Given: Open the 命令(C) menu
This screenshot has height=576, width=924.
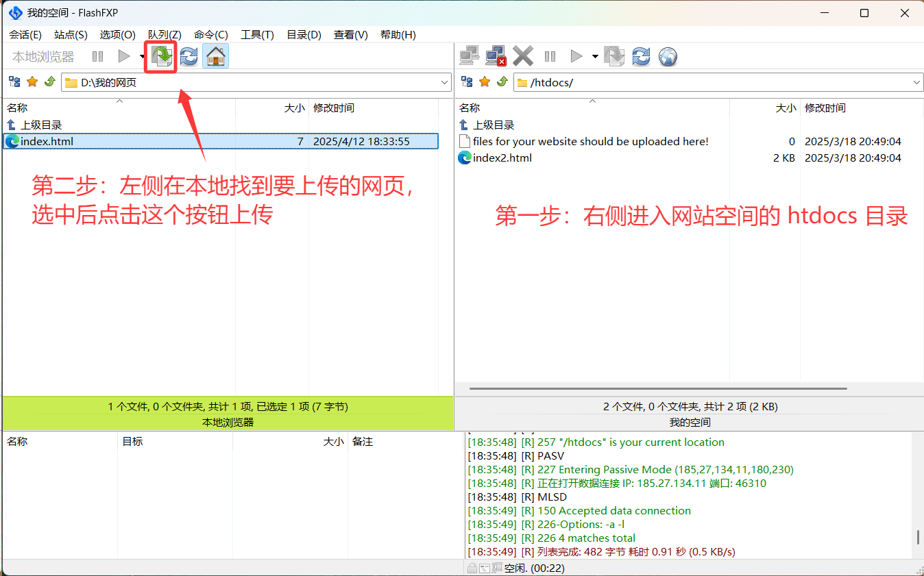Looking at the screenshot, I should (211, 35).
